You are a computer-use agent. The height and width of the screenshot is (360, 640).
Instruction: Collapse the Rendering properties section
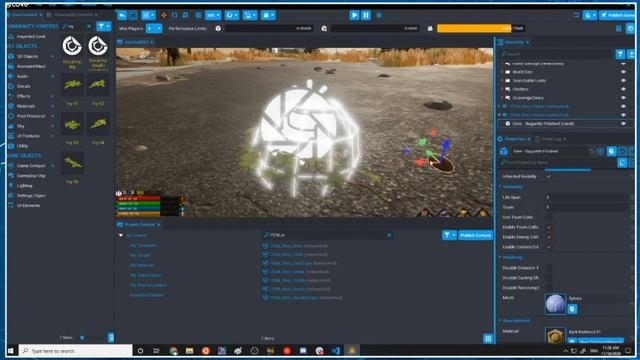point(500,258)
